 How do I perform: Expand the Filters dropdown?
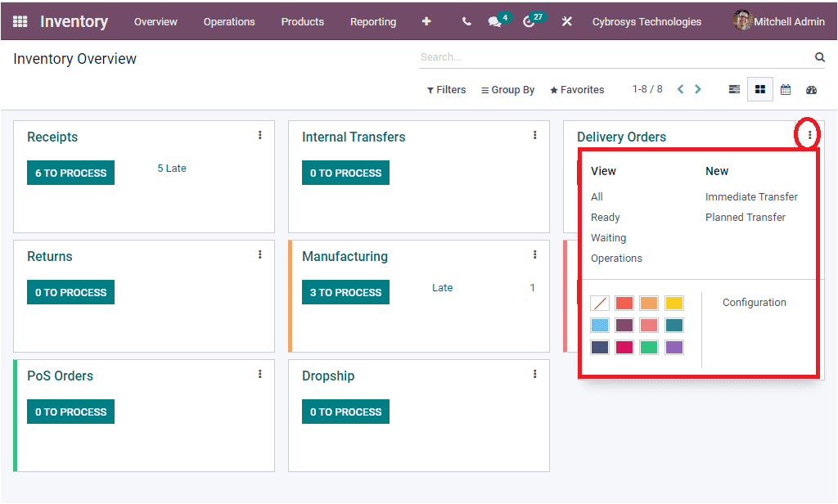446,89
